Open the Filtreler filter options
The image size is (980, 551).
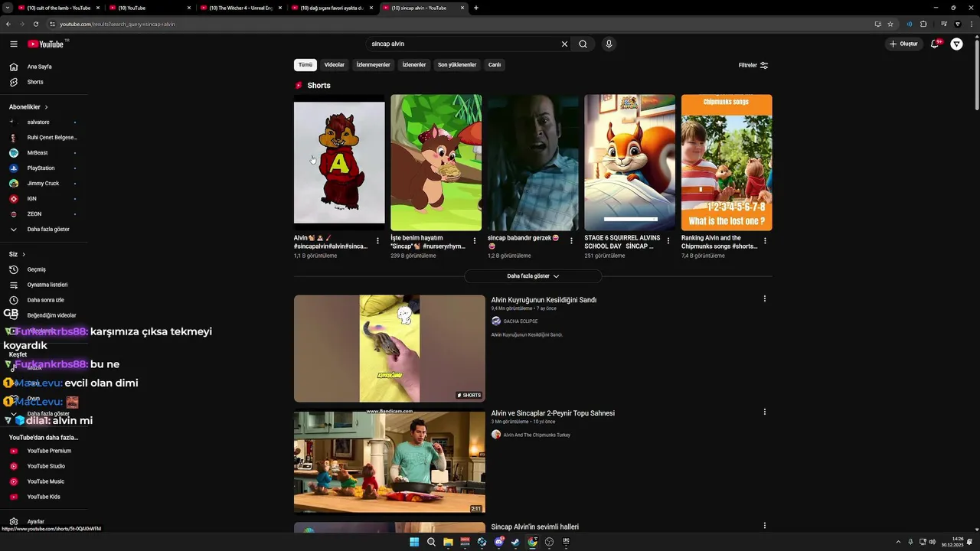[753, 65]
